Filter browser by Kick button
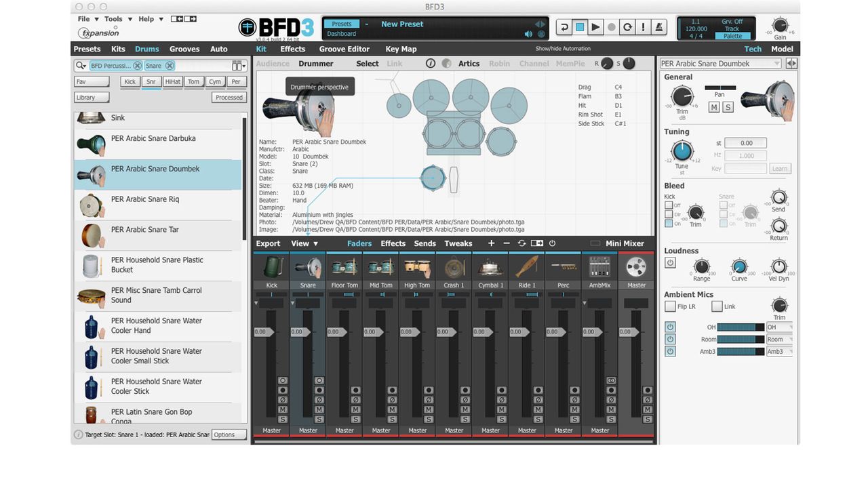 point(130,82)
